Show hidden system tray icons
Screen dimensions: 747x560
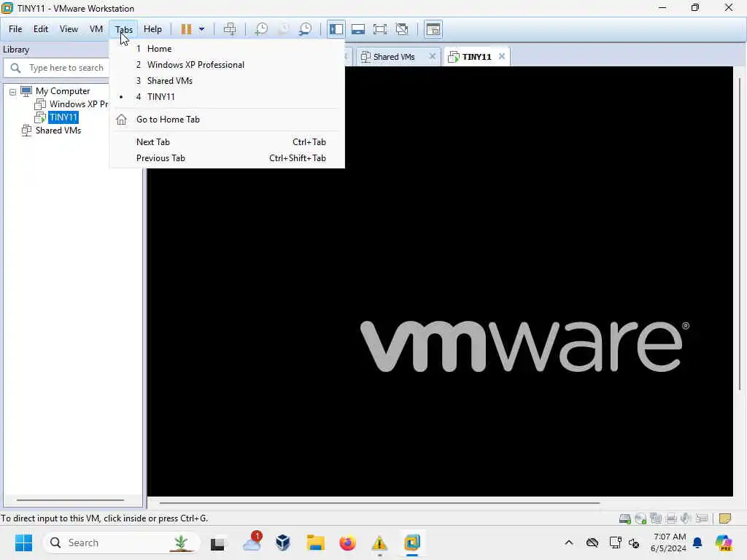[x=569, y=542]
